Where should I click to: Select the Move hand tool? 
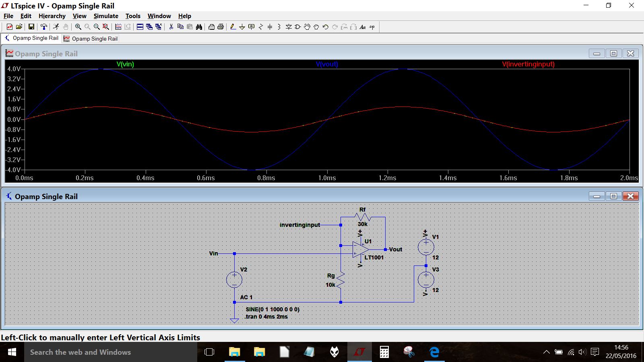click(307, 27)
